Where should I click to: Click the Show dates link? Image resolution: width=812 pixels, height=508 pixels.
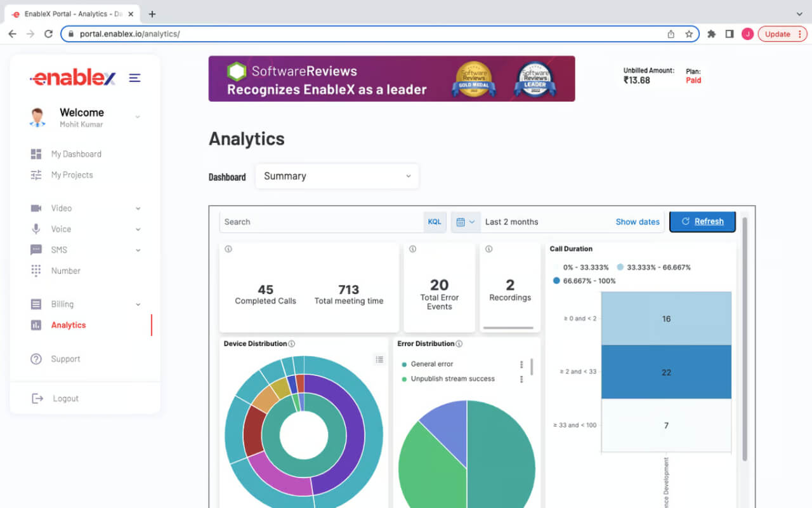click(x=638, y=222)
